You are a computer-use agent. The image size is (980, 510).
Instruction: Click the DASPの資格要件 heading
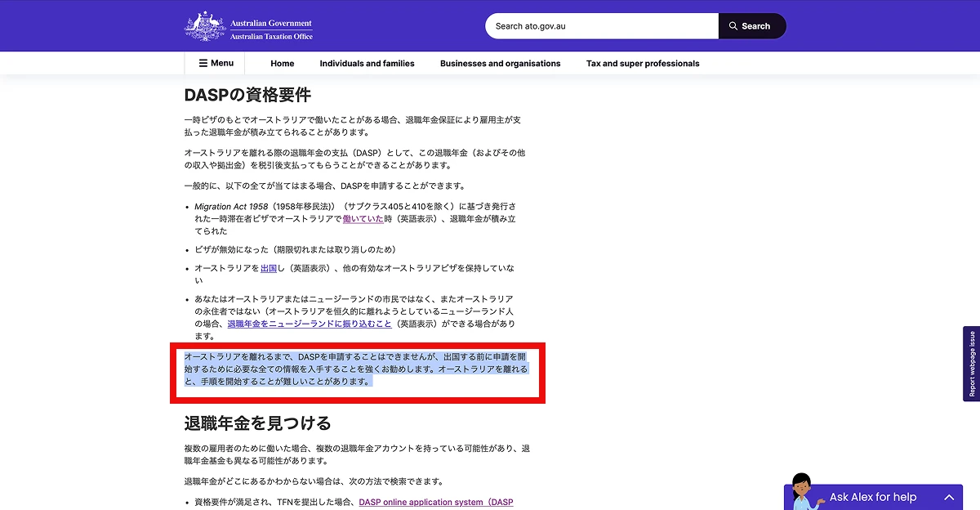click(x=247, y=95)
